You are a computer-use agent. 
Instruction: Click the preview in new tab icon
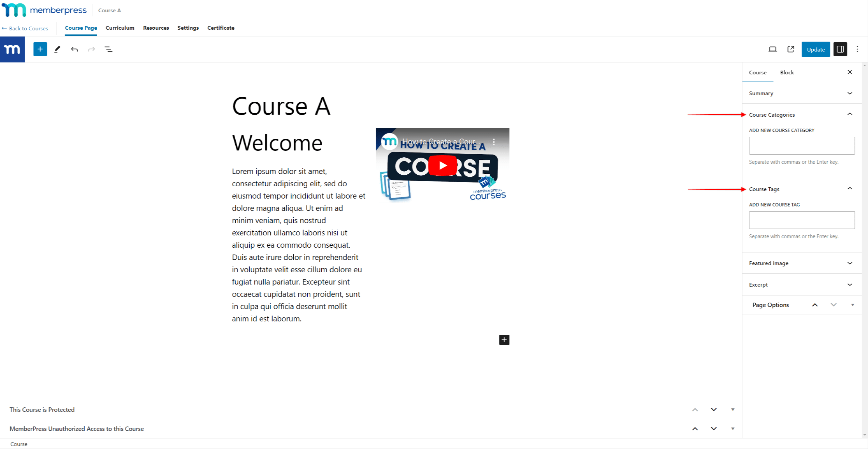coord(789,49)
